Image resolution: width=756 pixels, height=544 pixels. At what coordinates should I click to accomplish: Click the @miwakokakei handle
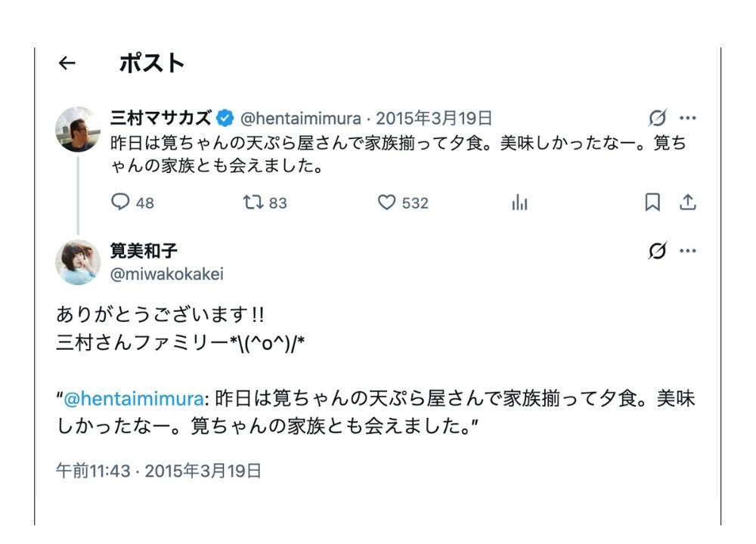pyautogui.click(x=167, y=274)
